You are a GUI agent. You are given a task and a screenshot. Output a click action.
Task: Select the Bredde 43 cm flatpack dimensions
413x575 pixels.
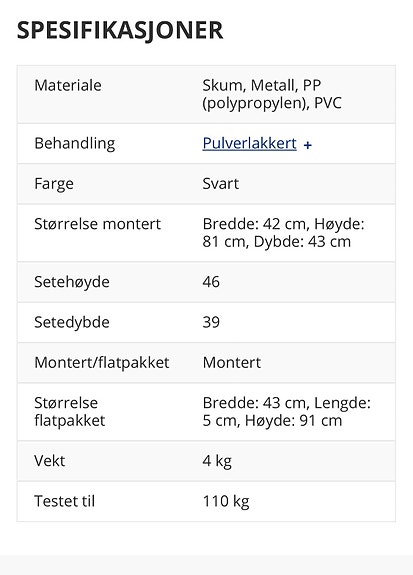point(286,412)
